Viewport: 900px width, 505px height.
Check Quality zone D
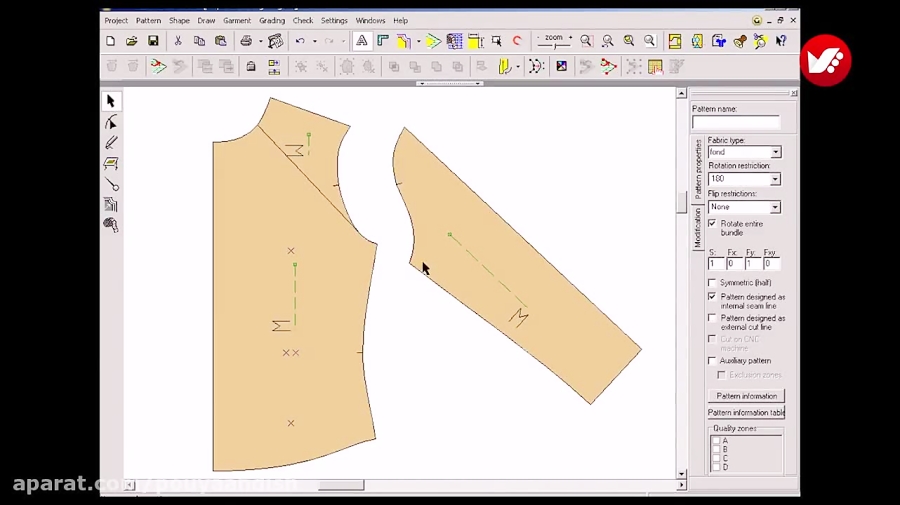pos(716,467)
